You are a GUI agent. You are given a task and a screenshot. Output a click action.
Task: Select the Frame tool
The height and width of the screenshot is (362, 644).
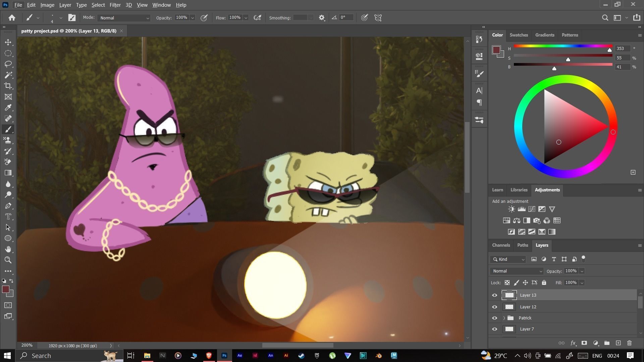(x=8, y=97)
